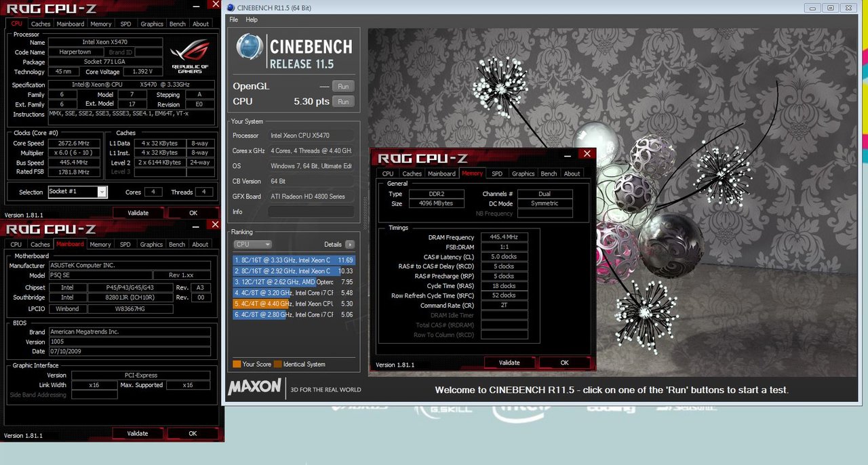Close the CPU-Z window showing Motherboard info
Viewport: 868px width, 465px height.
coord(215,224)
